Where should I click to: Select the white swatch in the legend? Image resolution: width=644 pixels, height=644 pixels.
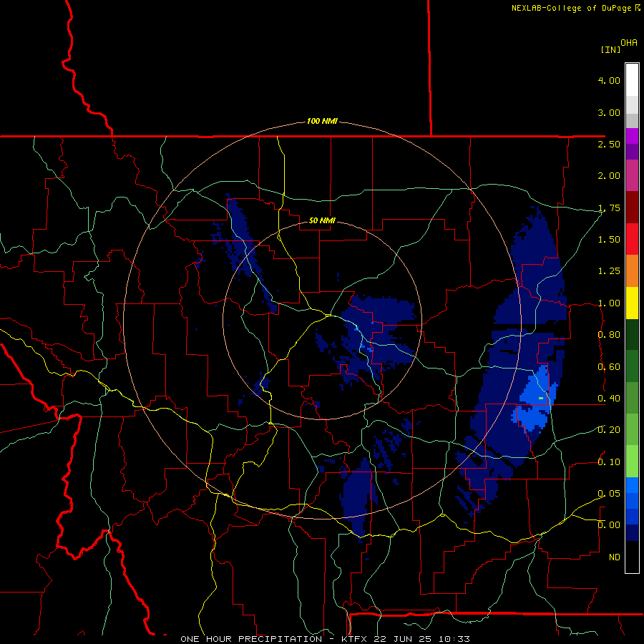[x=632, y=80]
